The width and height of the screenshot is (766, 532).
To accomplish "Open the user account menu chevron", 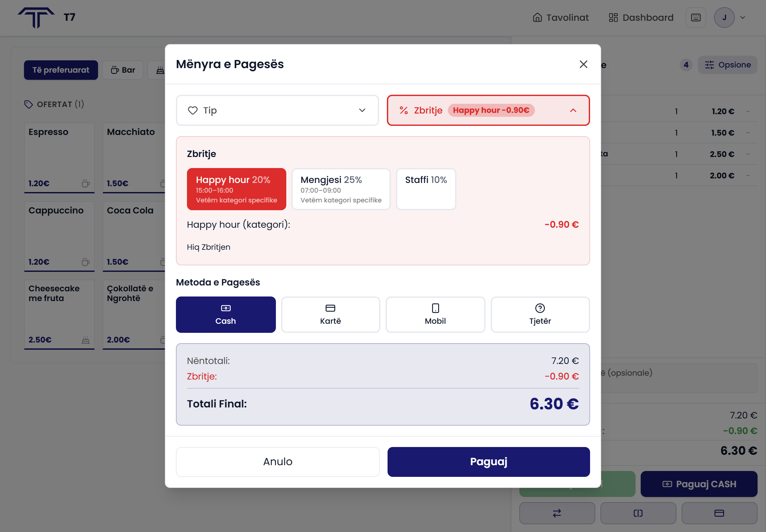I will [743, 17].
